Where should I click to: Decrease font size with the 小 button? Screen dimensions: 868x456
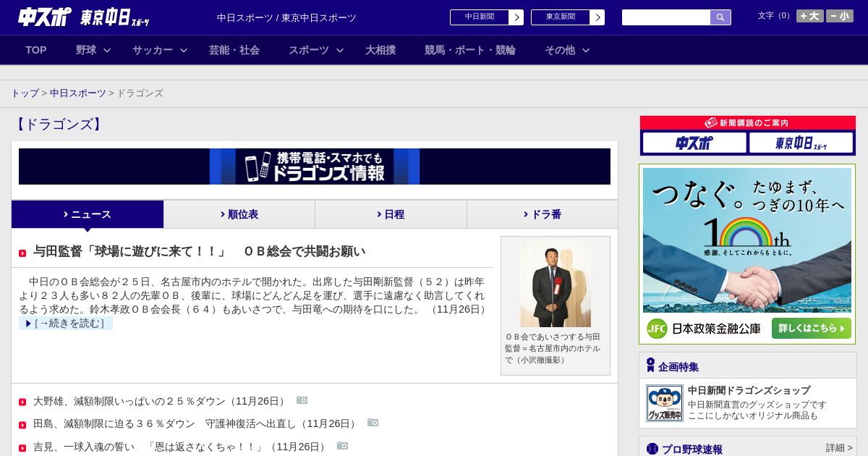(x=840, y=16)
